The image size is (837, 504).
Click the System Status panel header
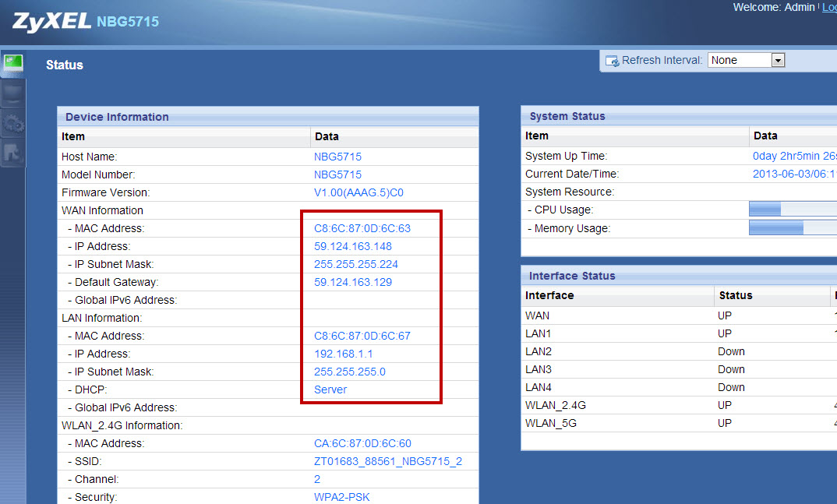click(679, 116)
